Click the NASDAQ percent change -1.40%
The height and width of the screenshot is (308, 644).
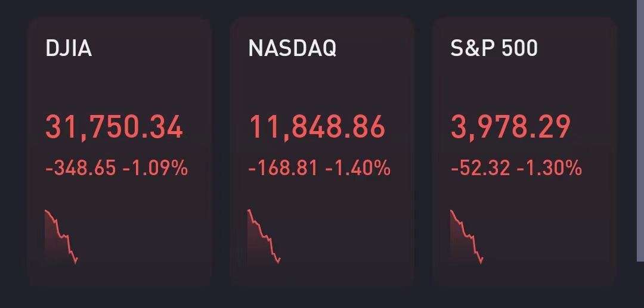(x=358, y=169)
